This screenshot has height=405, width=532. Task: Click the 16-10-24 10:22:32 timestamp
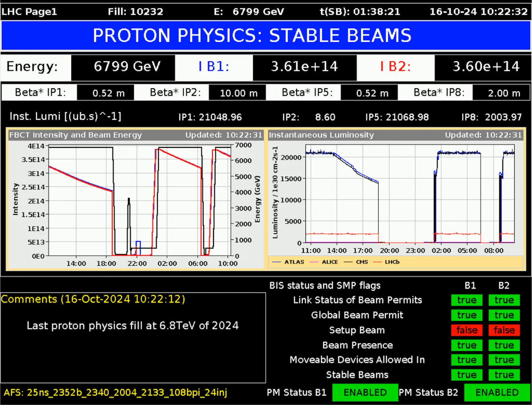click(x=478, y=11)
